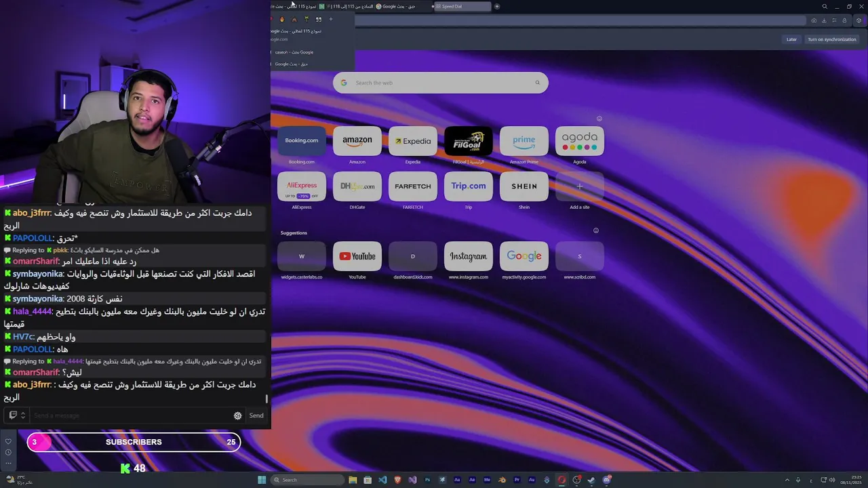Screen dimensions: 868x488
Task: Open the Windows Start button
Action: coord(262,480)
